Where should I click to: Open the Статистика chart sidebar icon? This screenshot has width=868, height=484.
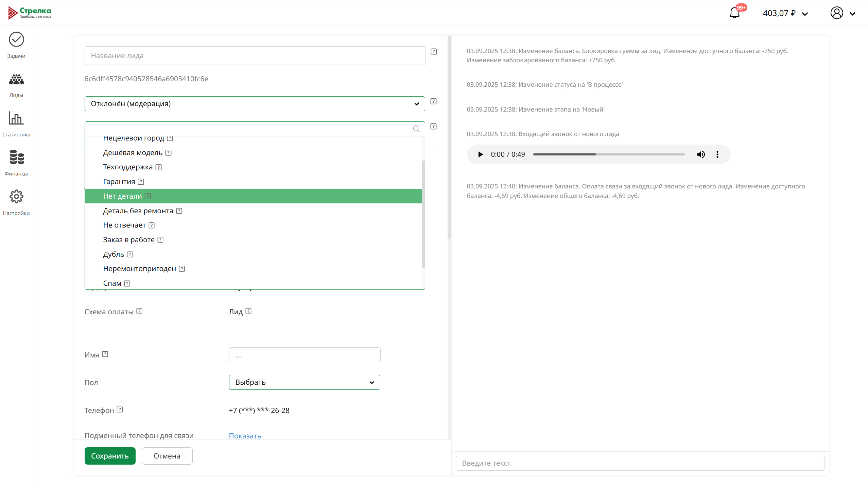pos(16,118)
